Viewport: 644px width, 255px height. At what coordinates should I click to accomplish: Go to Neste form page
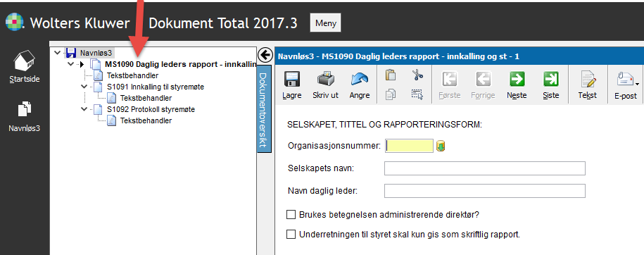tap(517, 79)
